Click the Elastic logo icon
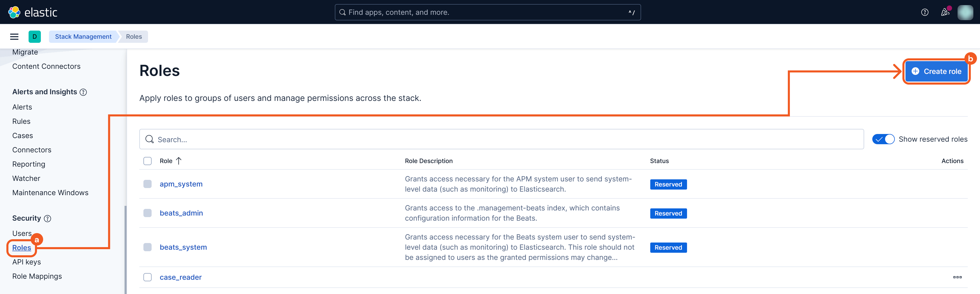 coord(14,12)
